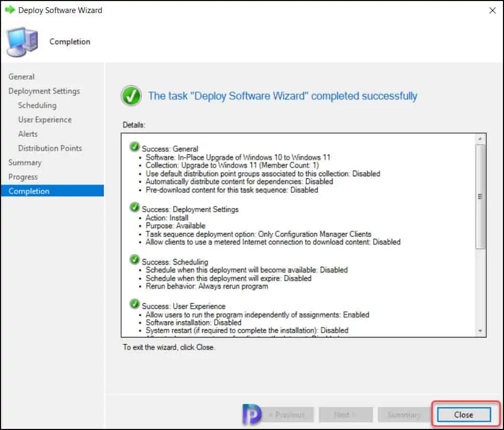Click the details scrollbar down arrow
This screenshot has height=430, width=504.
coord(480,331)
